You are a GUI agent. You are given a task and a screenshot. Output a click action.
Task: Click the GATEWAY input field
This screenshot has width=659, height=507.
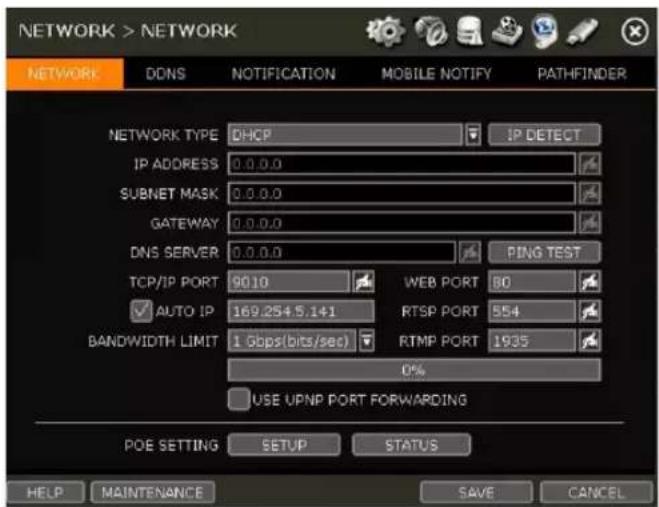click(401, 223)
